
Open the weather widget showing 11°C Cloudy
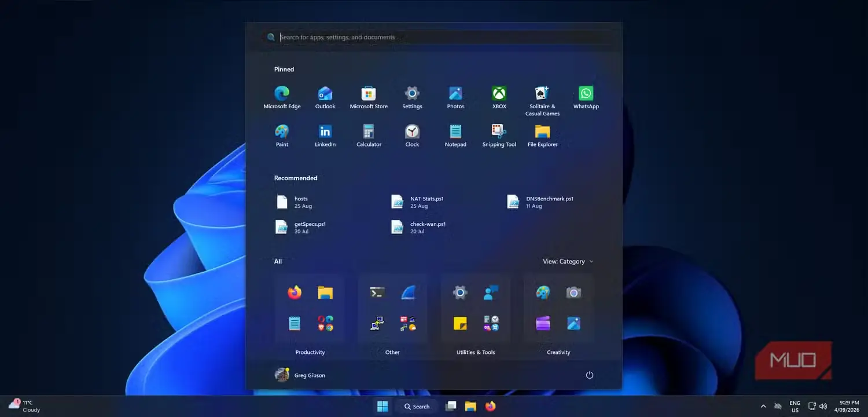[x=24, y=405]
